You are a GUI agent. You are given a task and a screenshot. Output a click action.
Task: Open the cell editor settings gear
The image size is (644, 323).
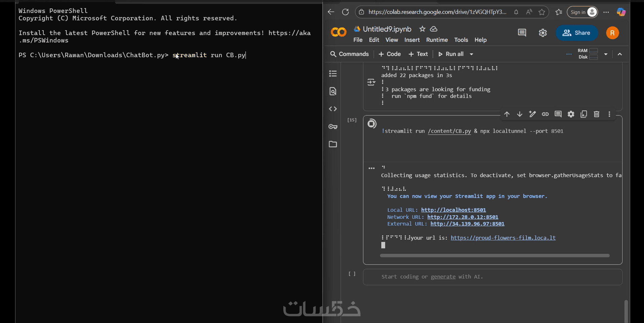[x=571, y=114]
